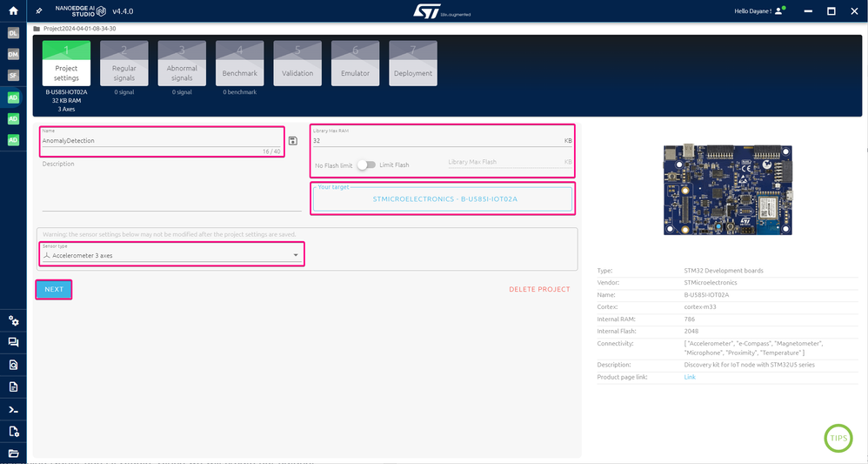
Task: Go to step 2 Regular signals
Action: pyautogui.click(x=124, y=64)
